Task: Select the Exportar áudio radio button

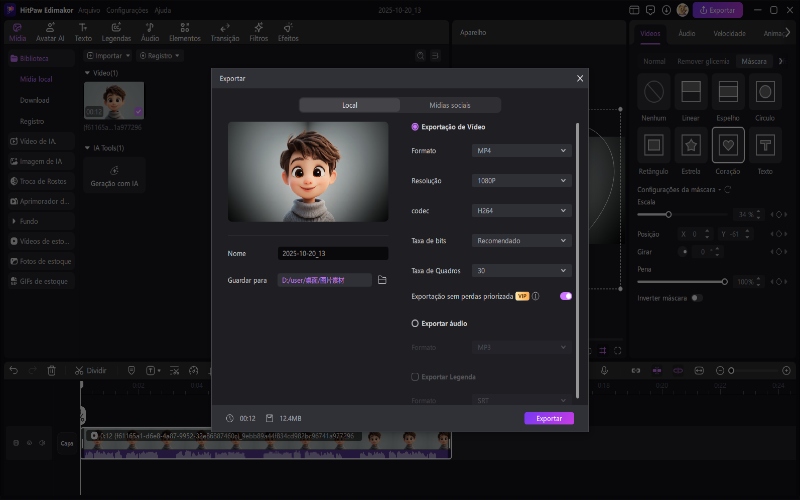Action: (416, 324)
